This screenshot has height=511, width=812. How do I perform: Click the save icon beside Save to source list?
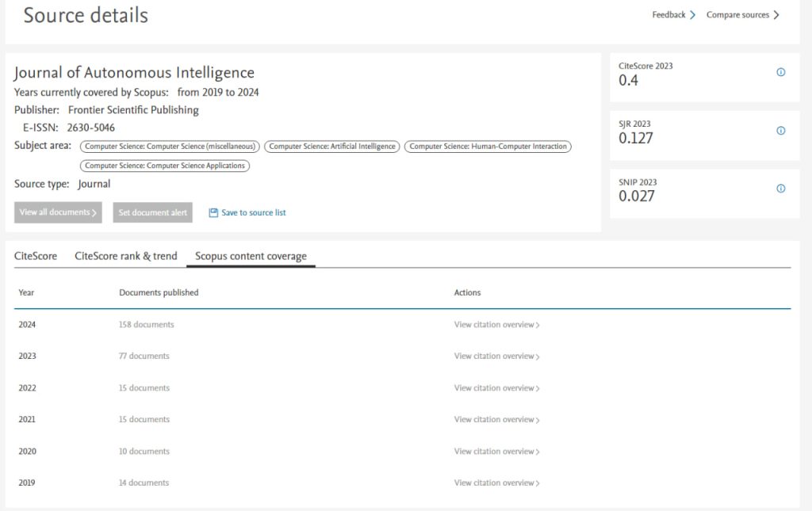tap(213, 212)
